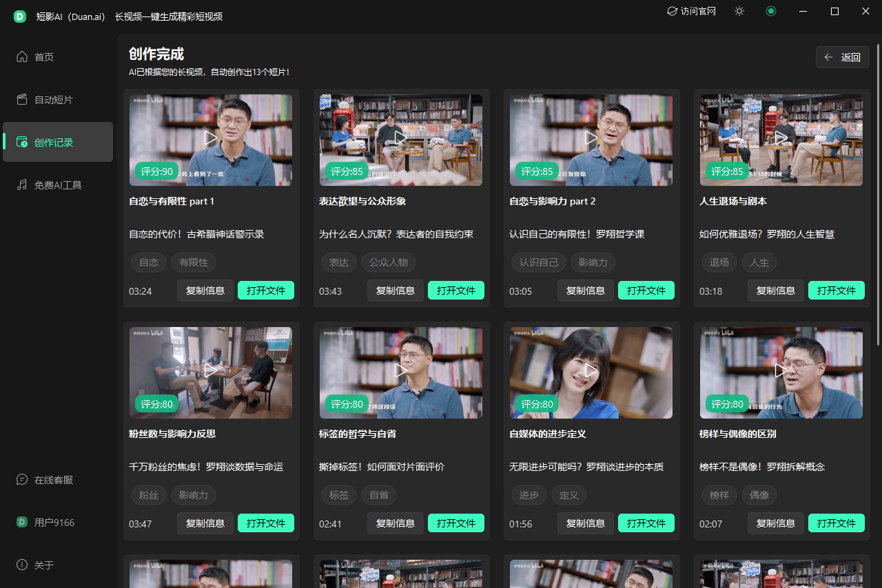Viewport: 882px width, 588px height.
Task: Click description 如何优雅退场？罗翔的人生智慧
Action: [x=767, y=234]
